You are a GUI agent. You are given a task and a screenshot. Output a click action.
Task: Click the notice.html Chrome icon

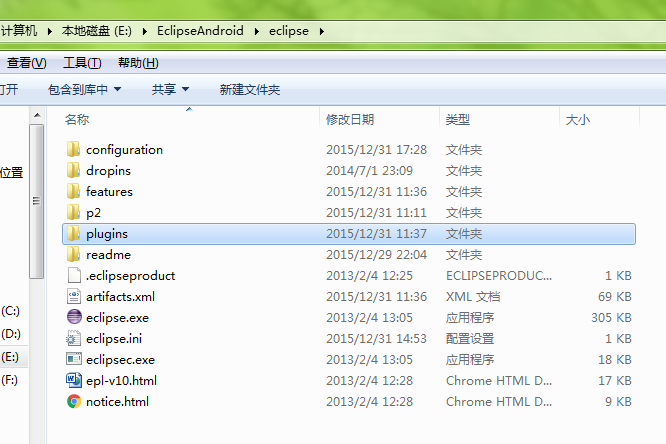click(x=74, y=402)
